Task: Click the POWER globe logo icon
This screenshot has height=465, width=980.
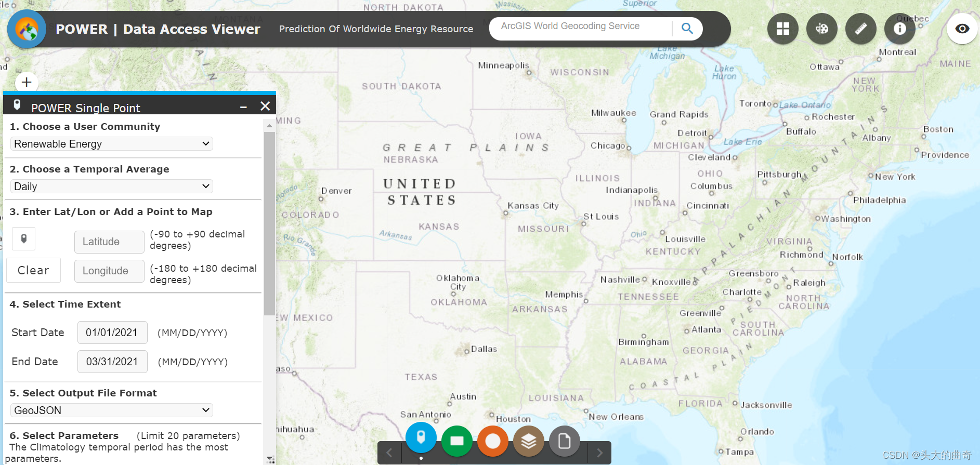Action: tap(27, 29)
